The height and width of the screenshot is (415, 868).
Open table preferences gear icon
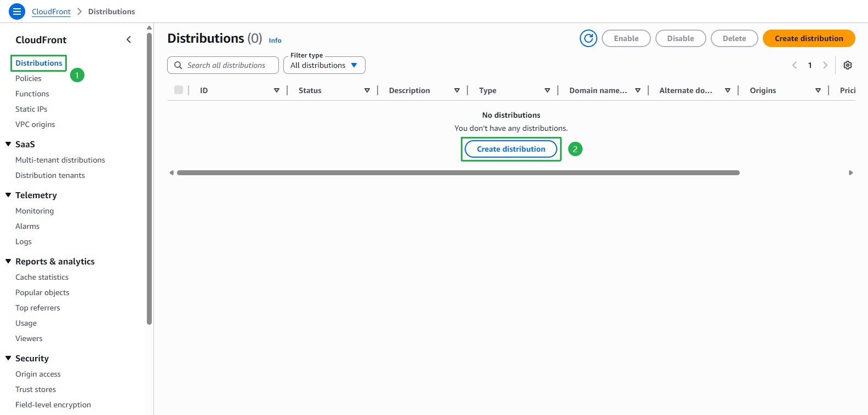tap(848, 65)
